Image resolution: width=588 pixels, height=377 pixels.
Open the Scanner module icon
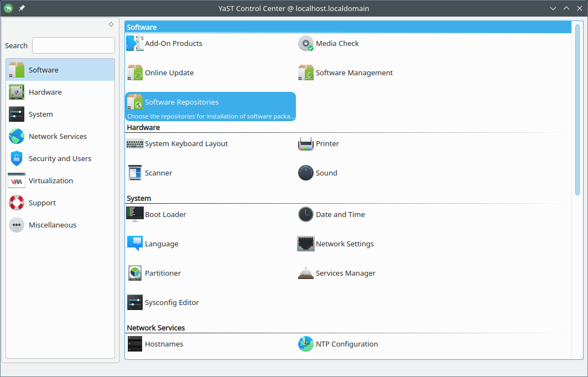[134, 173]
